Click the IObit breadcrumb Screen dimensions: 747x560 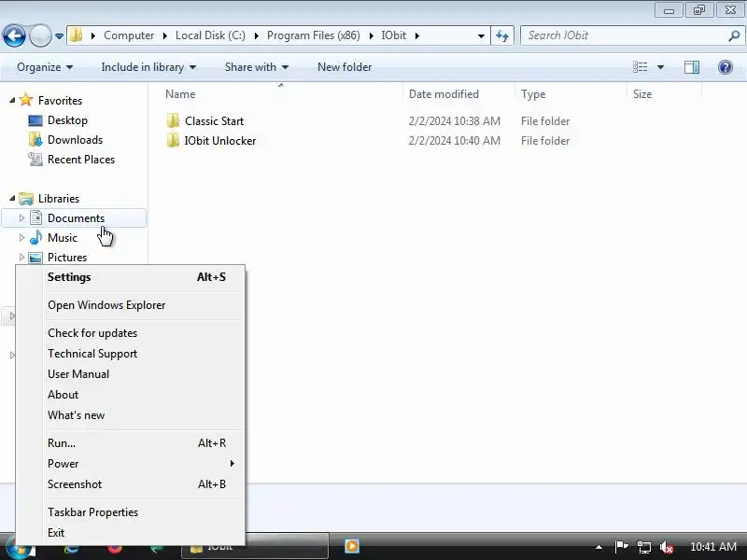point(394,35)
